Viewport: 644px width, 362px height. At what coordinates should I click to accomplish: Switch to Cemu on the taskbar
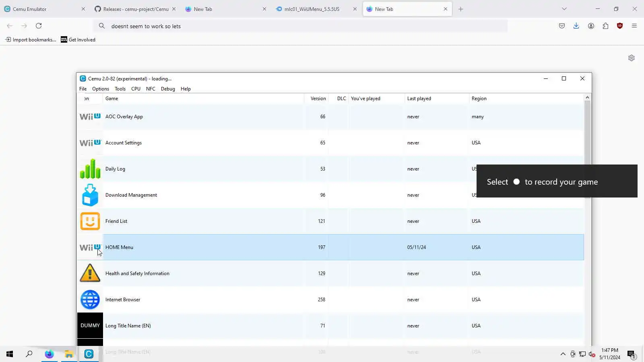pyautogui.click(x=89, y=354)
